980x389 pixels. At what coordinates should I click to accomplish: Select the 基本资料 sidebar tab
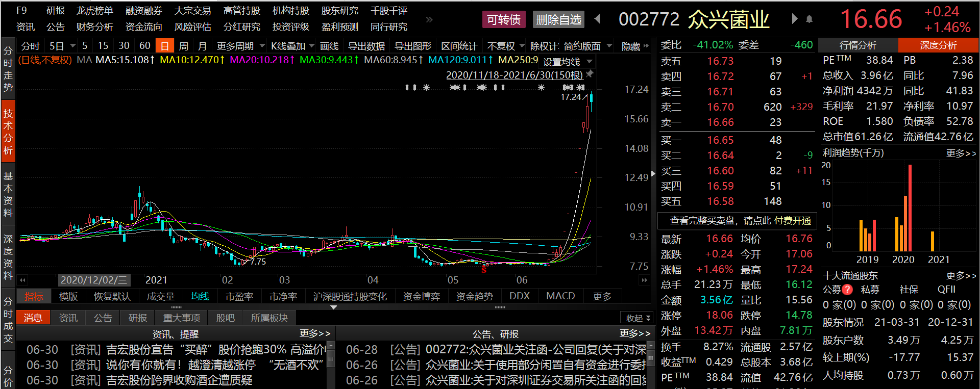coord(8,195)
